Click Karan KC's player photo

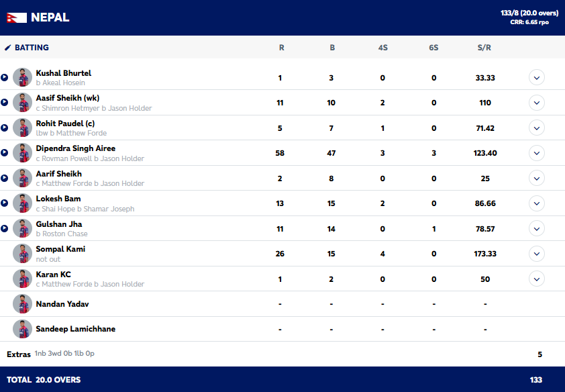pyautogui.click(x=23, y=279)
